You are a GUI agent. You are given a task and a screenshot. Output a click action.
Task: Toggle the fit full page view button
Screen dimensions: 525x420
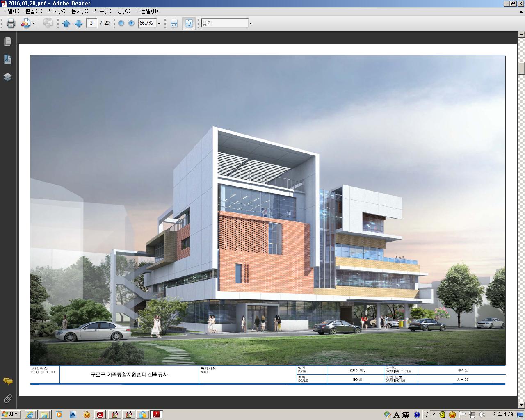pos(189,23)
